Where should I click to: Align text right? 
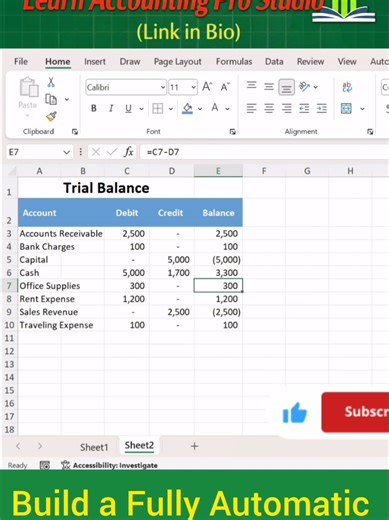pos(286,108)
